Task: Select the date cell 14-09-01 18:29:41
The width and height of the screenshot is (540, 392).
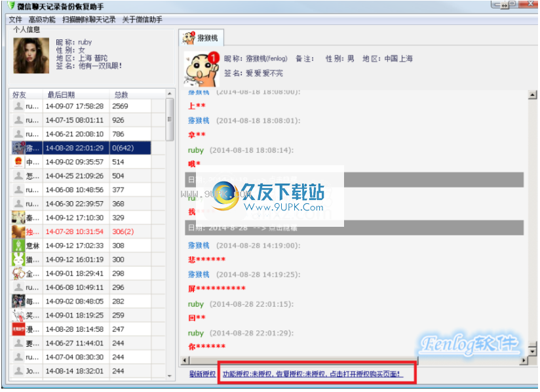Action: point(76,273)
